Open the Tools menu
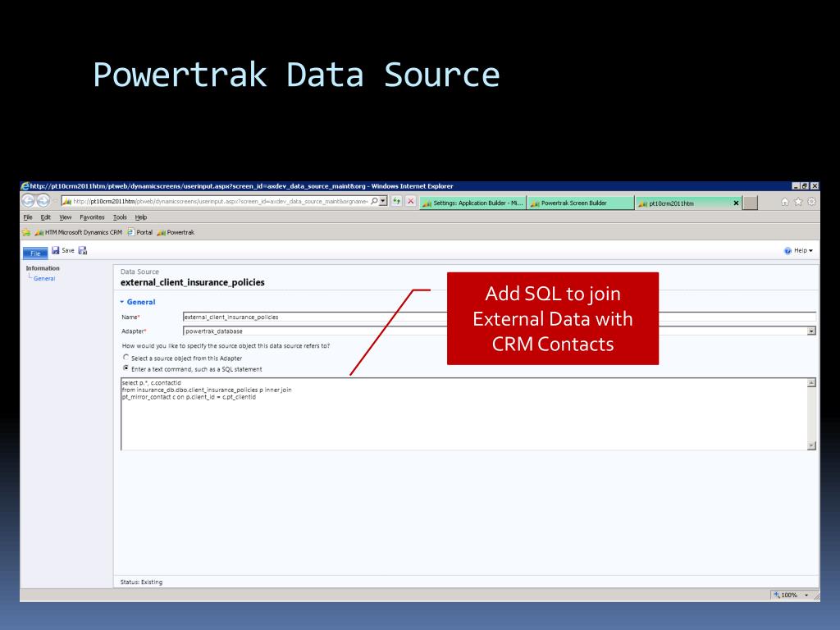 point(120,217)
